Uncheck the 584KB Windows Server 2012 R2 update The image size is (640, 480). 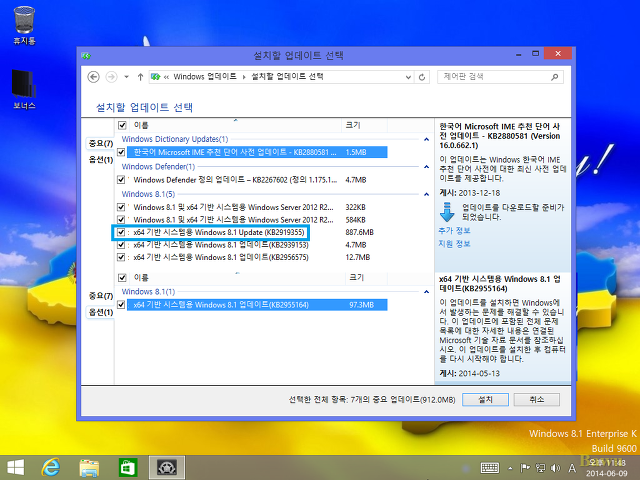[x=121, y=220]
